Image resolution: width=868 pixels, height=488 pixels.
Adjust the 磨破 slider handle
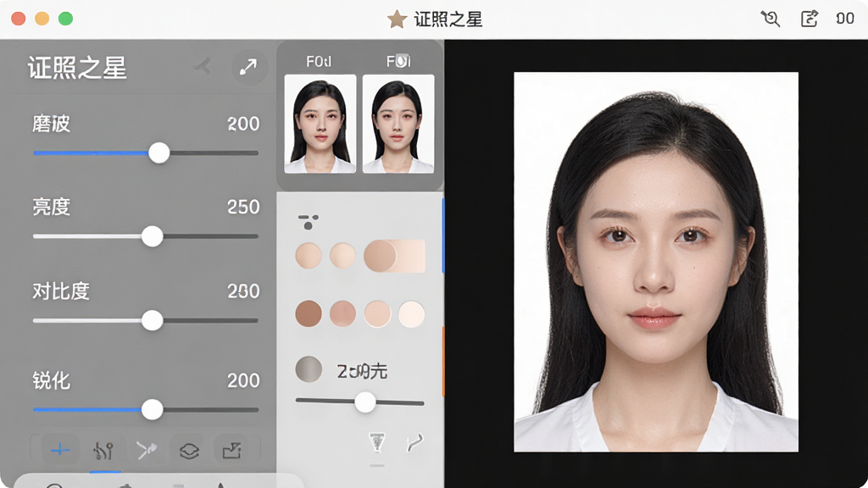(x=159, y=152)
